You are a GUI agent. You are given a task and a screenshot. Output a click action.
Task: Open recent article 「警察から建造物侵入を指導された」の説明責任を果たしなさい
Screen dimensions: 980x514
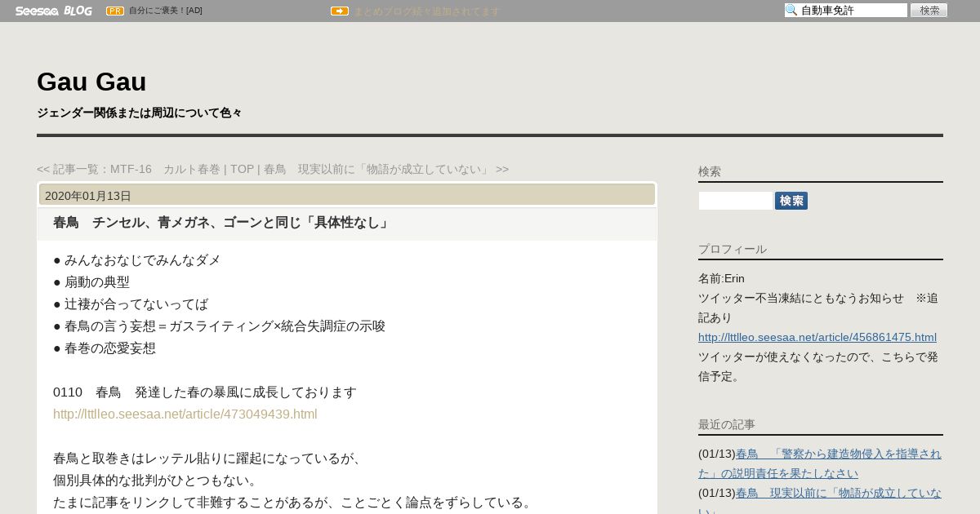[x=820, y=463]
